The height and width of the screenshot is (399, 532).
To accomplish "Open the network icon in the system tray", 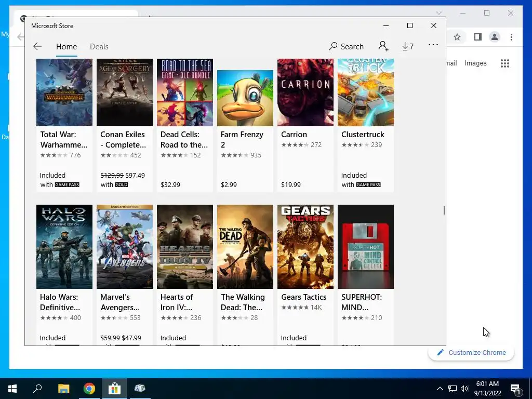I will pos(453,389).
